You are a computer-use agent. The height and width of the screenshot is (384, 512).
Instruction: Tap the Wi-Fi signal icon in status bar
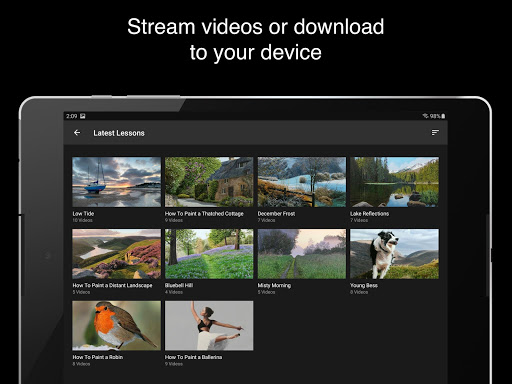click(x=425, y=116)
